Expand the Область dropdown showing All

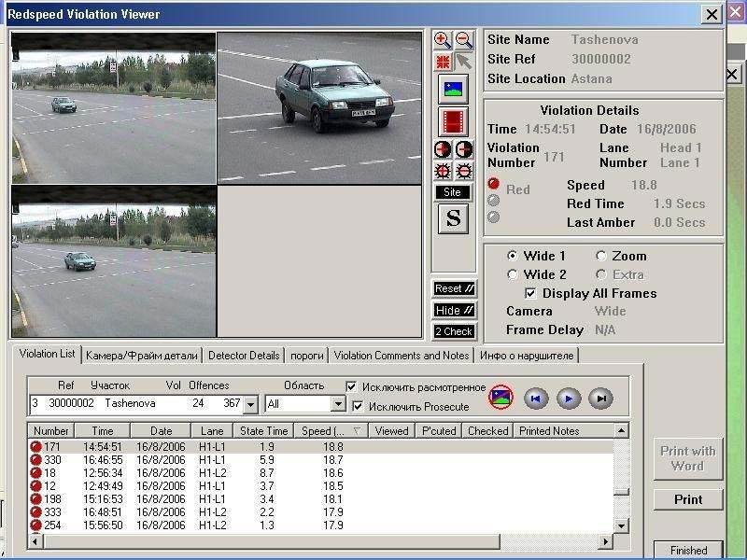click(x=338, y=404)
